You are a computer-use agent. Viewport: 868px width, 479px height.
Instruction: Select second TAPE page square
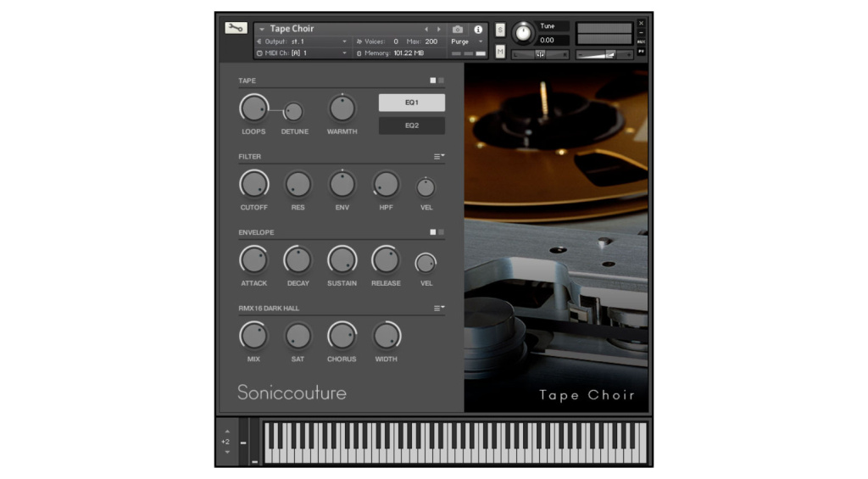441,81
